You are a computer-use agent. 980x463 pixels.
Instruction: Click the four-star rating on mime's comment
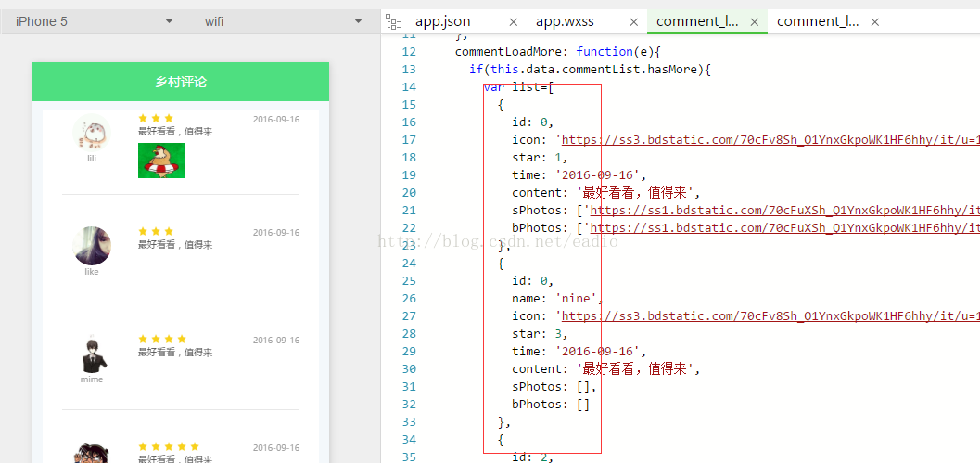pos(162,339)
